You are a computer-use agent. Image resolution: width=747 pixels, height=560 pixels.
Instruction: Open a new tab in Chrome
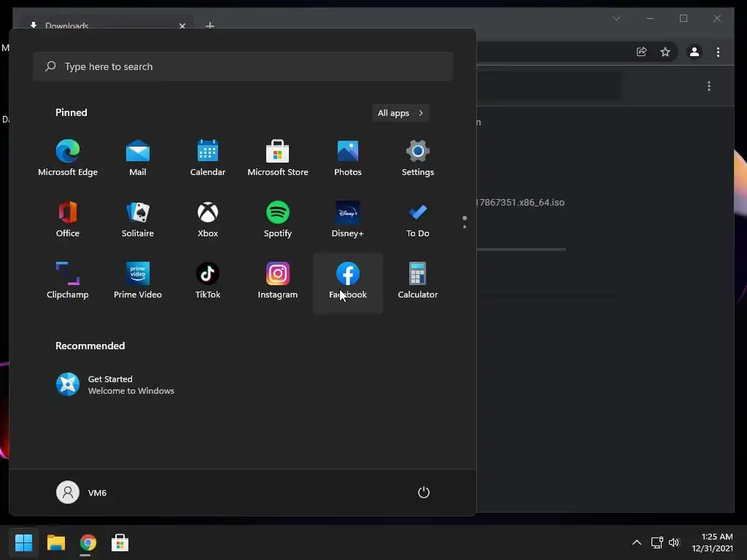pyautogui.click(x=209, y=26)
